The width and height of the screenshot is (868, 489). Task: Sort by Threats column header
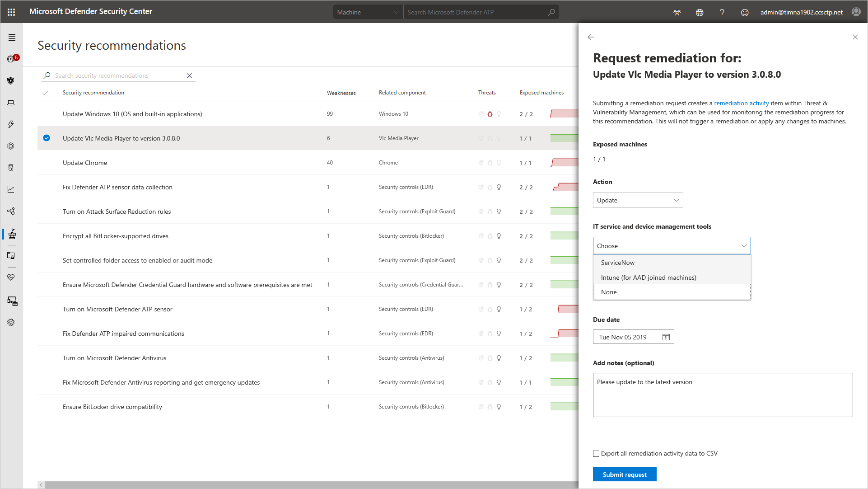486,93
